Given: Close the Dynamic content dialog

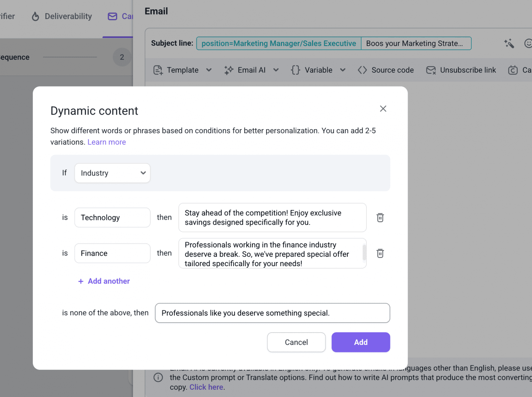Looking at the screenshot, I should [x=383, y=109].
